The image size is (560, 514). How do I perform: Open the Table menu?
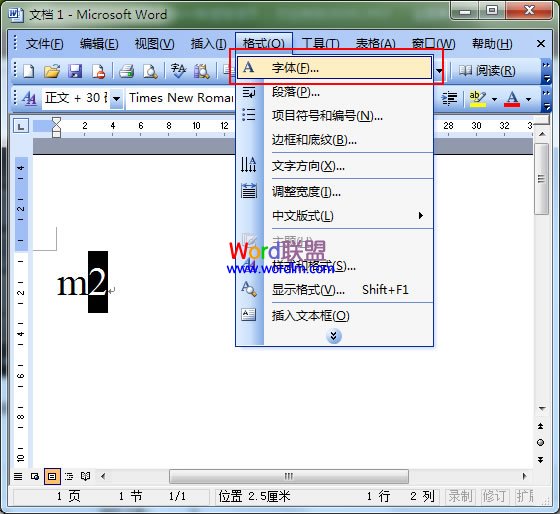375,44
